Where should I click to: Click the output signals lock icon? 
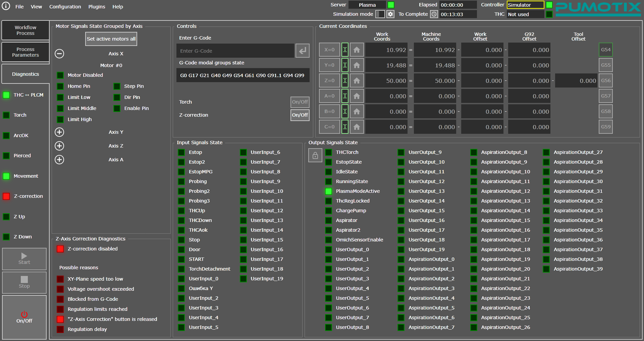pos(315,155)
